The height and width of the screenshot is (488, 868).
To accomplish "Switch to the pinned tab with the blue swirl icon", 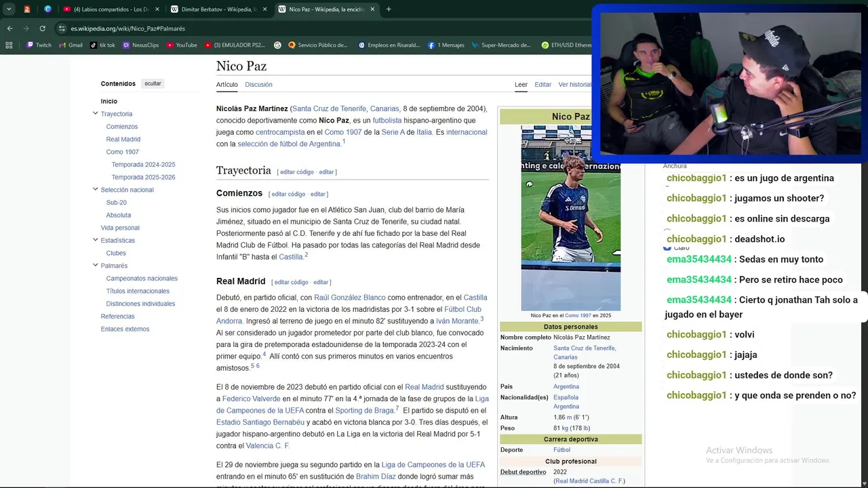I will pyautogui.click(x=47, y=9).
